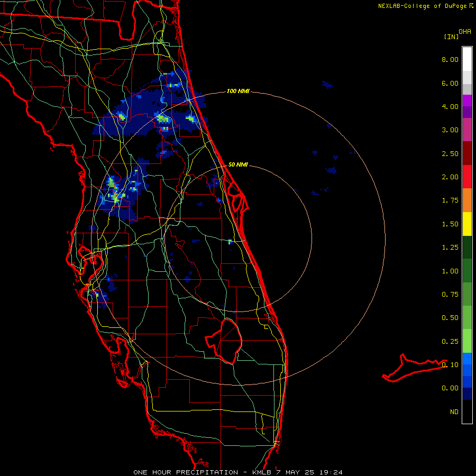Click the 3.00 legend value

pos(450,130)
